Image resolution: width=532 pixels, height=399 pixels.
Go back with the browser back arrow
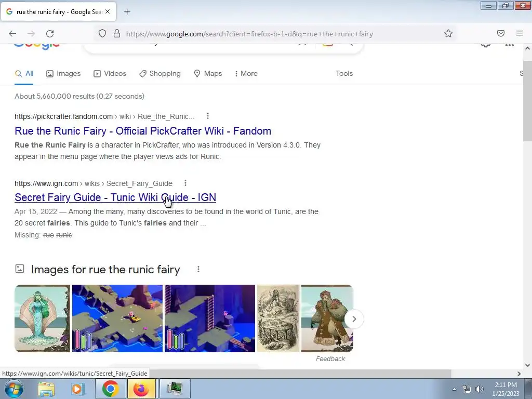(12, 34)
